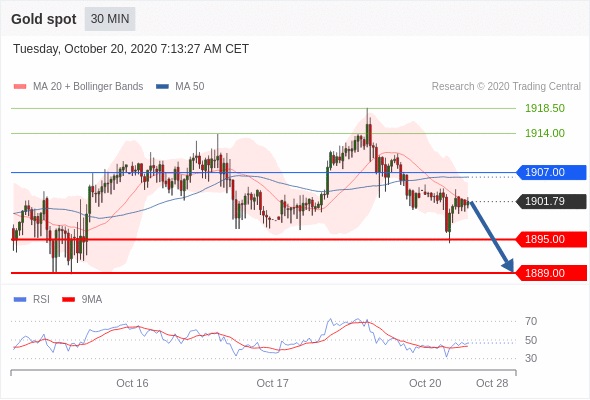Select the 1901.79 current price tag
The image size is (590, 400).
(x=551, y=201)
